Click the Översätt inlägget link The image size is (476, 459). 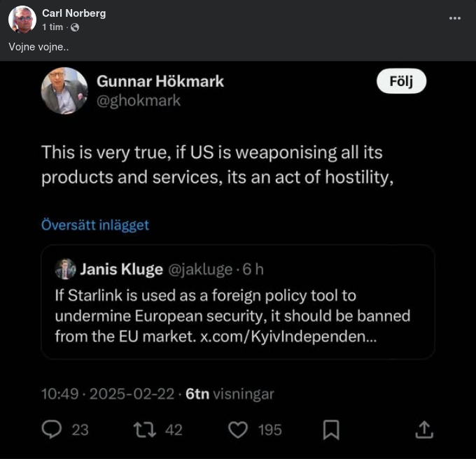point(94,225)
